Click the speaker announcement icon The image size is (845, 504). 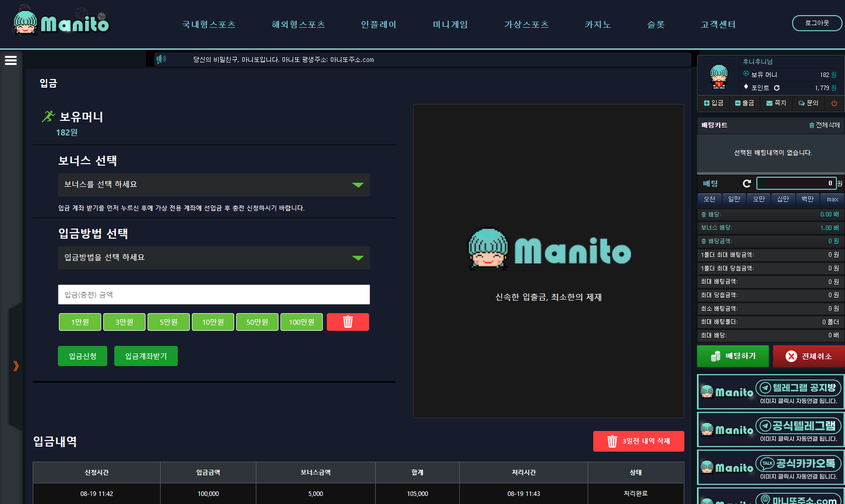[161, 59]
